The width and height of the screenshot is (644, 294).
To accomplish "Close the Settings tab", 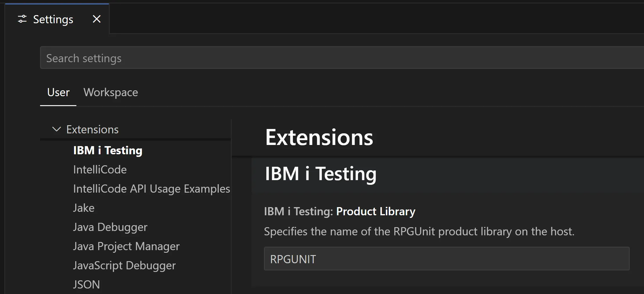I will coord(97,19).
